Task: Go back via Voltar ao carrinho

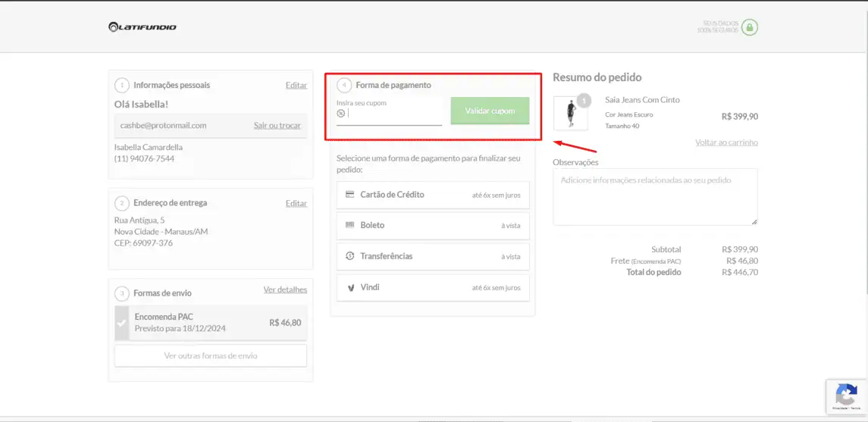Action: coord(726,142)
